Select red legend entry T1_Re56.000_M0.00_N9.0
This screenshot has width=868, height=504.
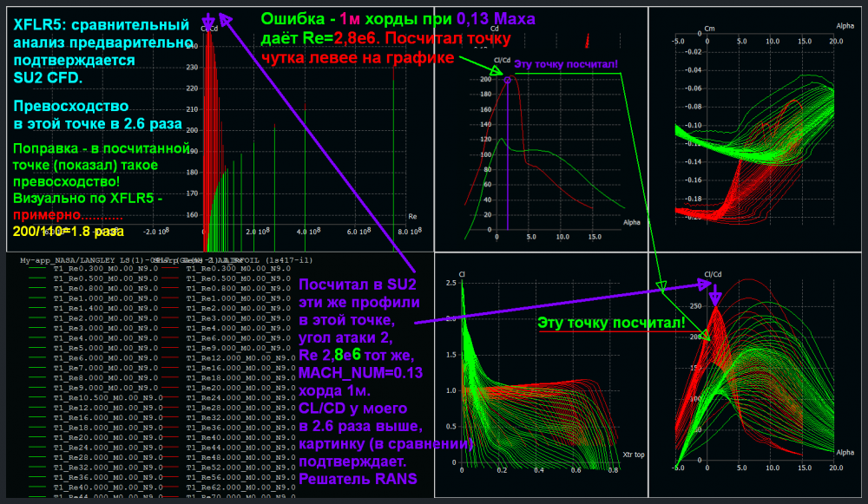pos(240,477)
